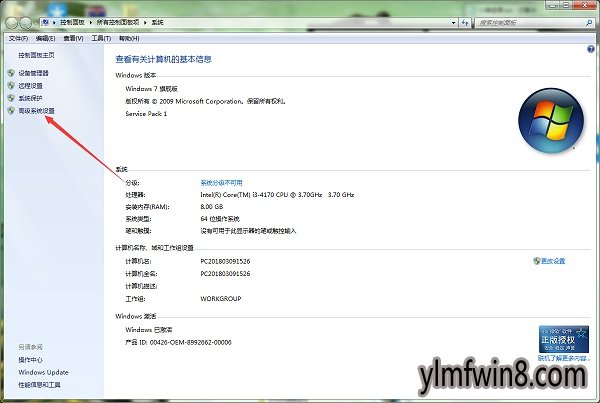Click 联机了解更多内容 link
Image resolution: width=600 pixels, height=403 pixels.
tap(564, 358)
